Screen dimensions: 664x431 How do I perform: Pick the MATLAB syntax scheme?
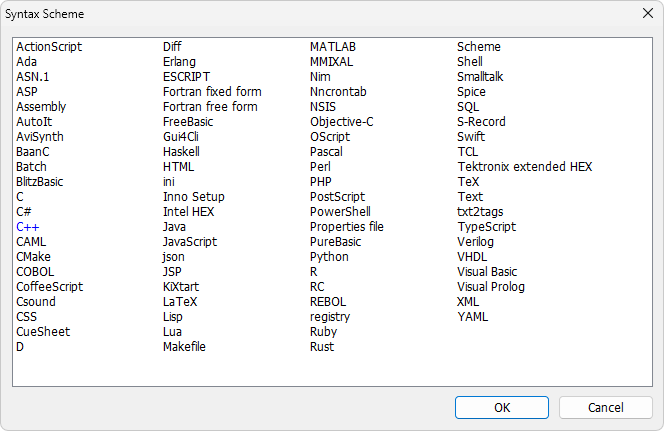(332, 47)
